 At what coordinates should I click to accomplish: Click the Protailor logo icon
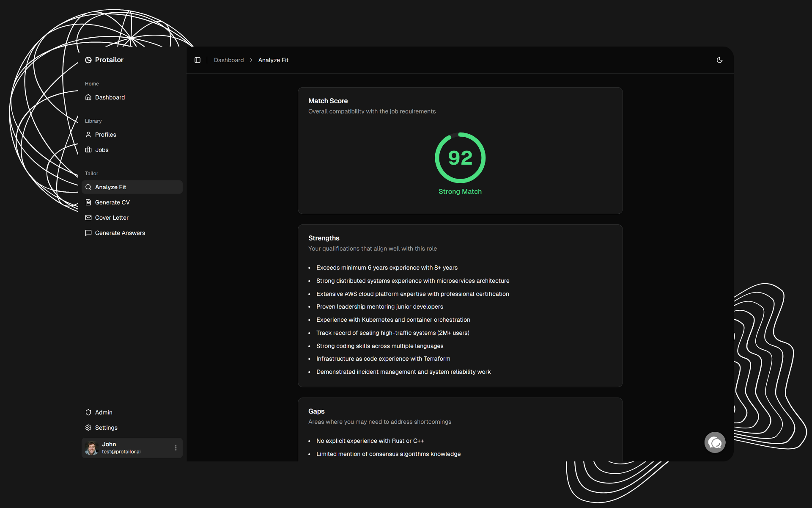pos(88,60)
